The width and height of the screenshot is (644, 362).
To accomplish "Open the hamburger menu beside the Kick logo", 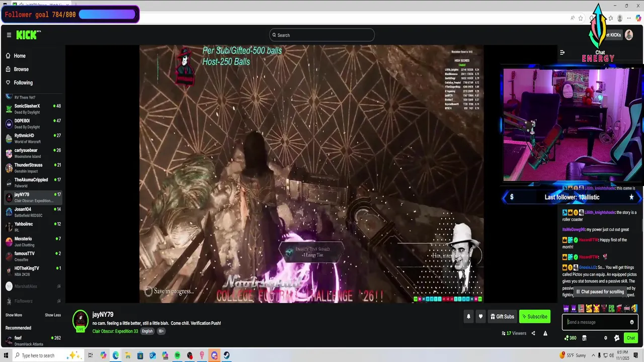I will [9, 35].
